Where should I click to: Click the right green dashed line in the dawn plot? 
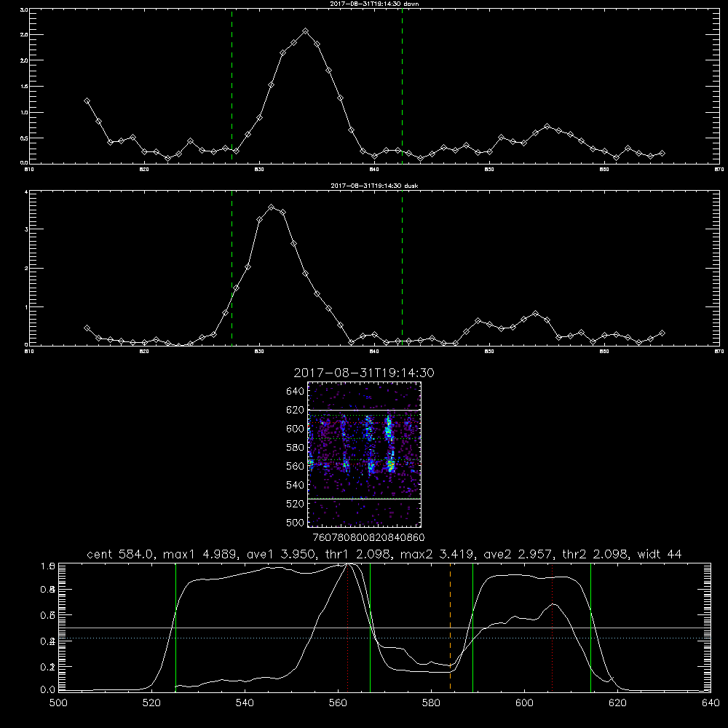[402, 87]
